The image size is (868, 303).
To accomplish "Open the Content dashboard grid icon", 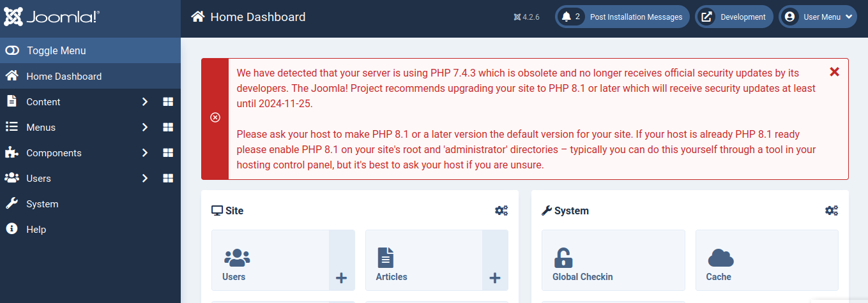I will tap(168, 101).
